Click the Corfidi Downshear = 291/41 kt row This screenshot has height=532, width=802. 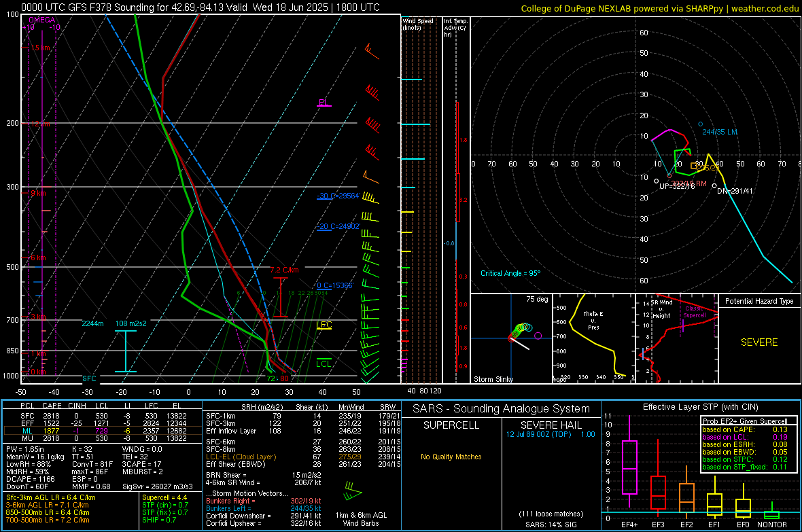pos(264,516)
